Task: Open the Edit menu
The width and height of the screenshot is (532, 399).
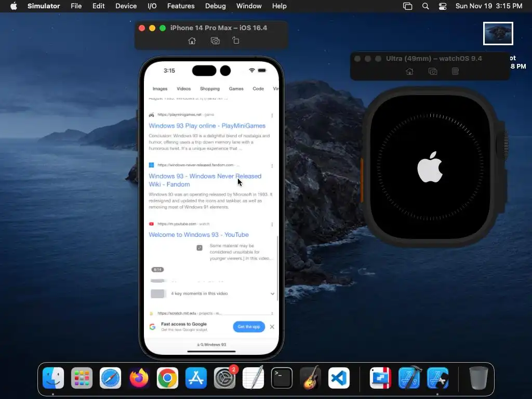Action: tap(98, 6)
